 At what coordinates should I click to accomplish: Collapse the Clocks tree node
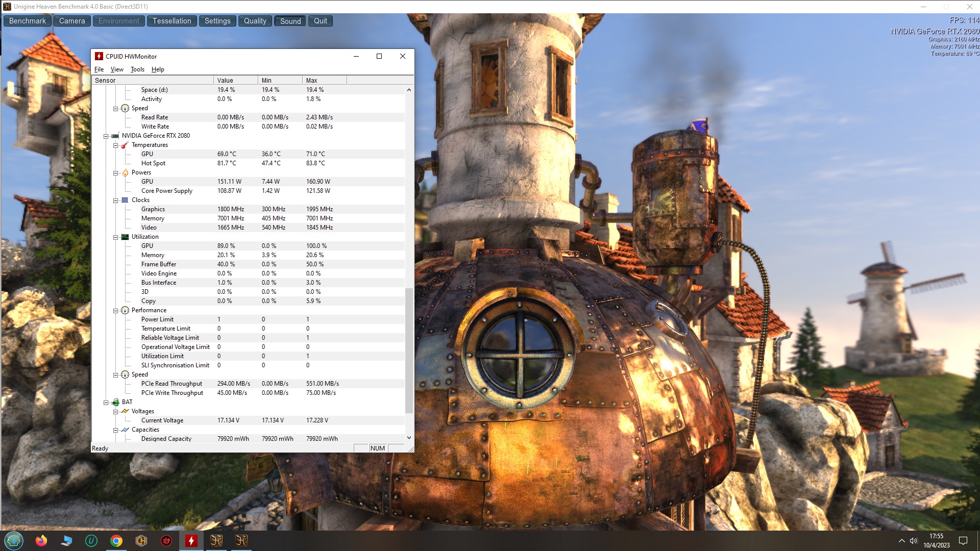click(x=116, y=201)
